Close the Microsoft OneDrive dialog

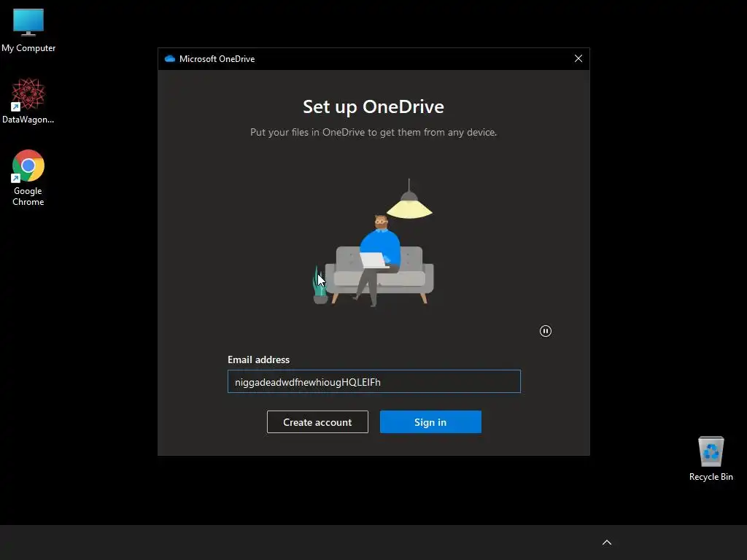(x=578, y=58)
